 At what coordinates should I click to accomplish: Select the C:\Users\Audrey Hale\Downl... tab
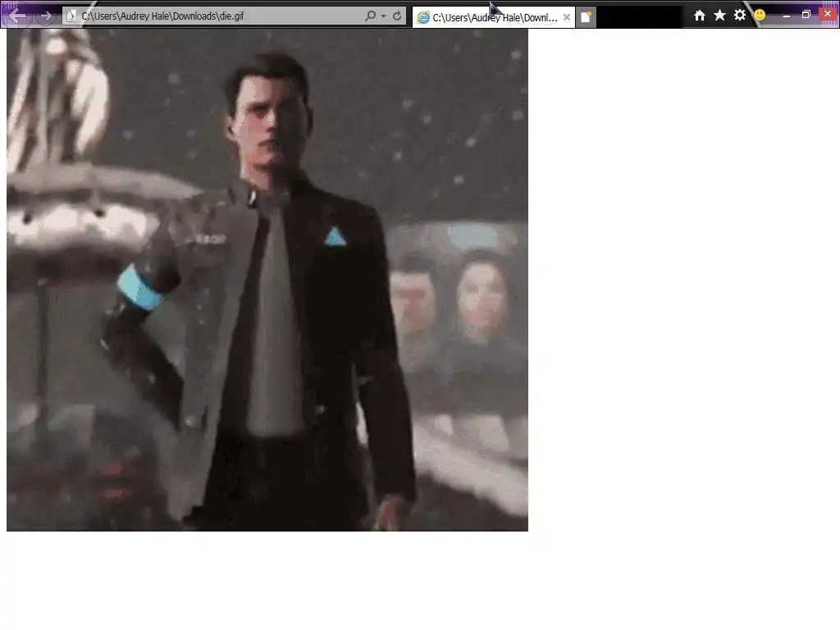(493, 18)
